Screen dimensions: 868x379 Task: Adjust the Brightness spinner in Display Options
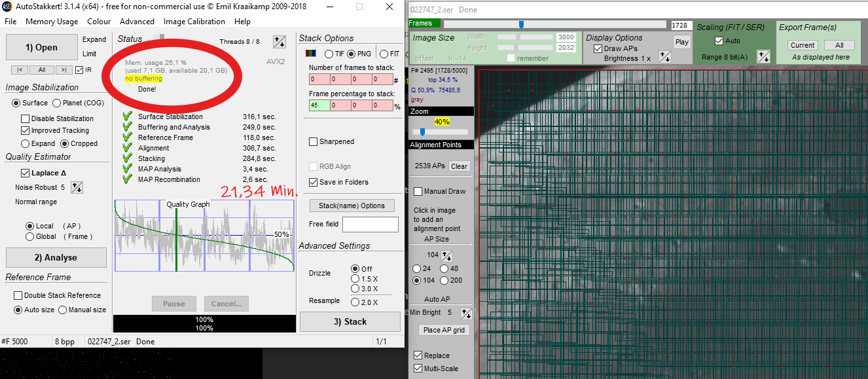pyautogui.click(x=665, y=58)
